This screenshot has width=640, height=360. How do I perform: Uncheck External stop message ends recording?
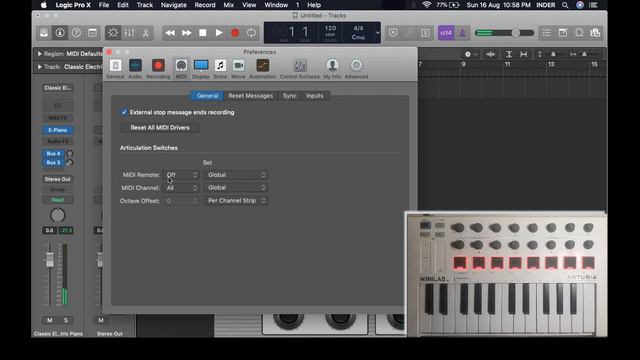click(x=124, y=112)
